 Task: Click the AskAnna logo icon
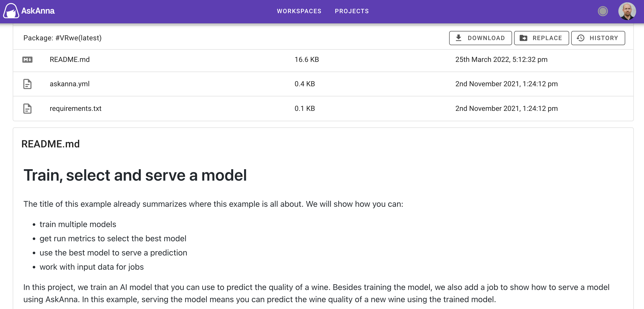point(11,11)
